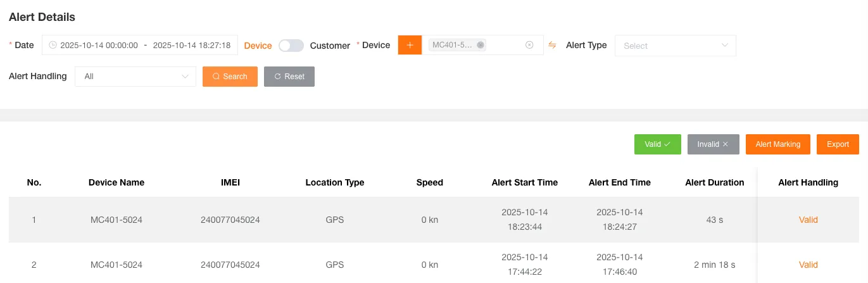Click the orange swap arrows icon
This screenshot has width=868, height=283.
coord(552,45)
